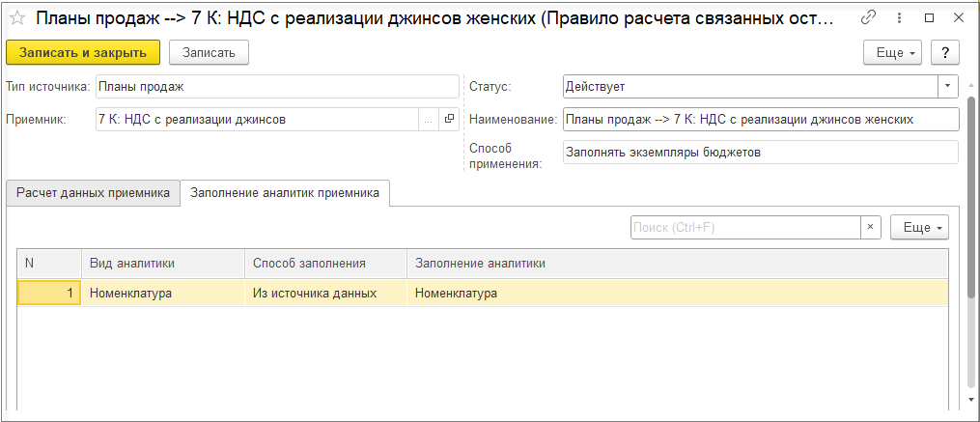Expand the Статус dropdown list
The width and height of the screenshot is (980, 422).
click(x=948, y=86)
